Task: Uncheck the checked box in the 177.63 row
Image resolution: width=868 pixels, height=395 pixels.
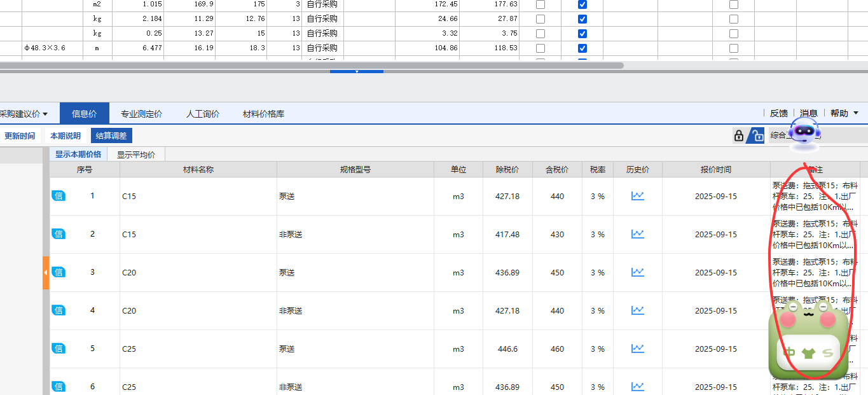Action: 582,4
